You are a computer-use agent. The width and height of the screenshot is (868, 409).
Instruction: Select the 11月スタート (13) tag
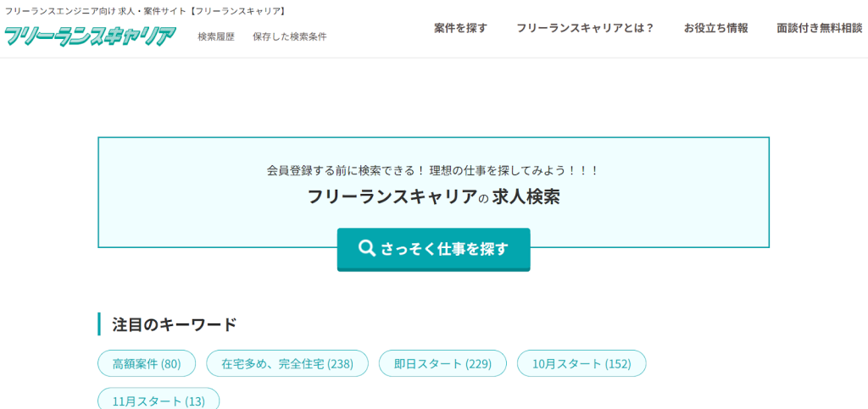[159, 401]
